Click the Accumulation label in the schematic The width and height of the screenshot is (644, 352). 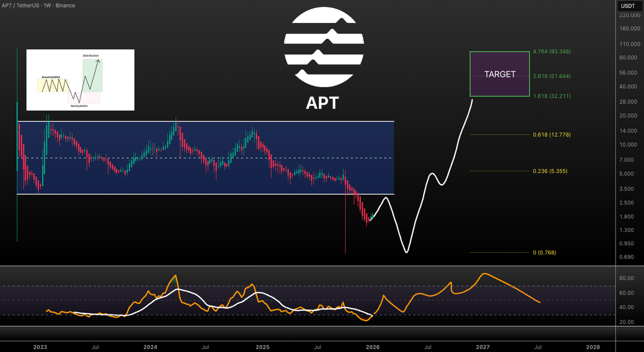coord(52,76)
